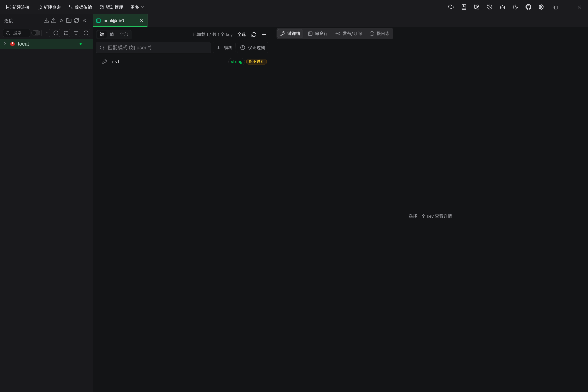Open the 数据传输 data transfer tool
588x392 pixels.
pyautogui.click(x=80, y=7)
